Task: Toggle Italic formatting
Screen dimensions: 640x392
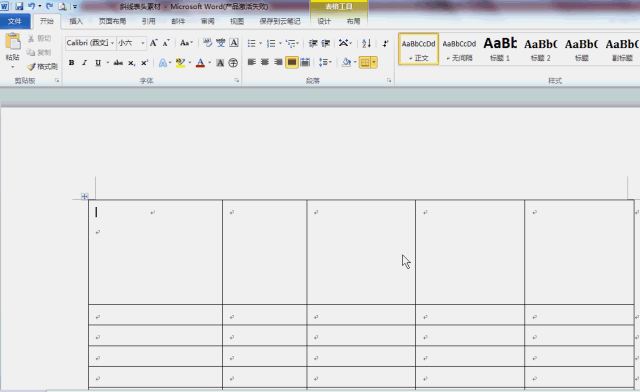Action: click(x=84, y=62)
